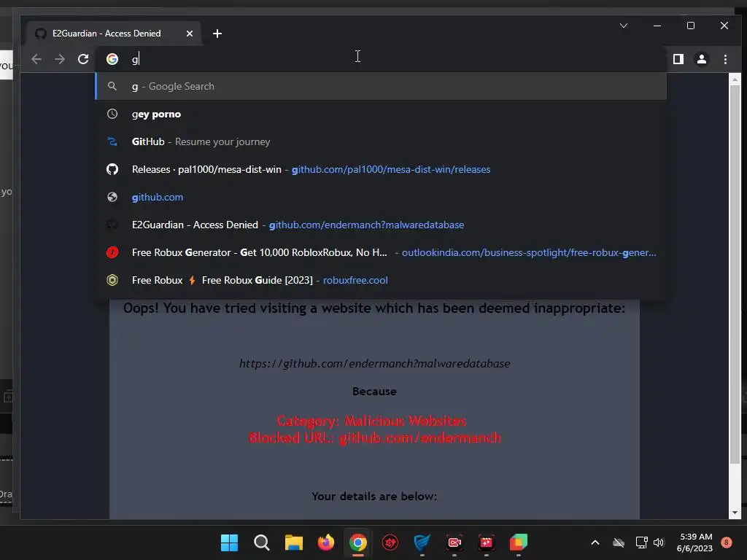Click journey icon beside GitHub suggestion
747x560 pixels.
112,142
